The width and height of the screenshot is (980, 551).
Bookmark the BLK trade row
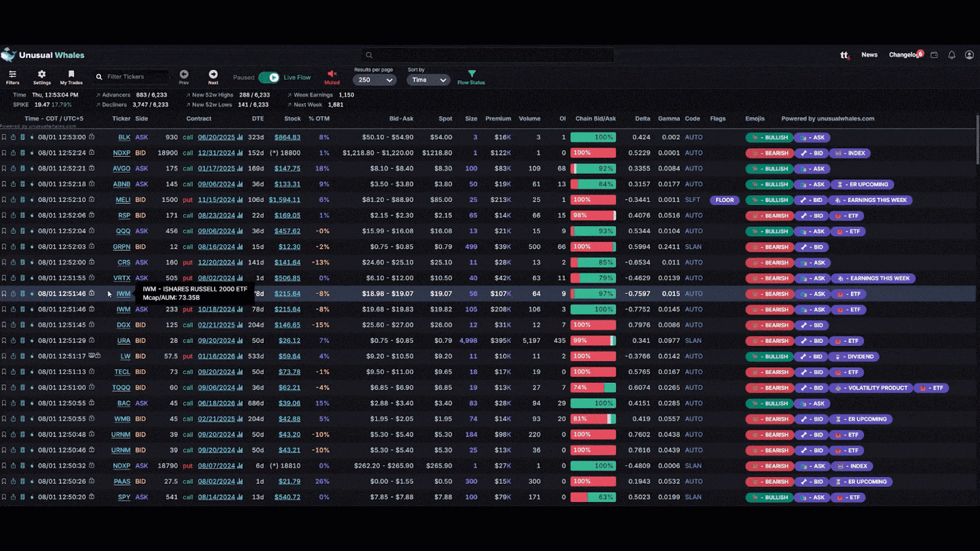tap(3, 137)
